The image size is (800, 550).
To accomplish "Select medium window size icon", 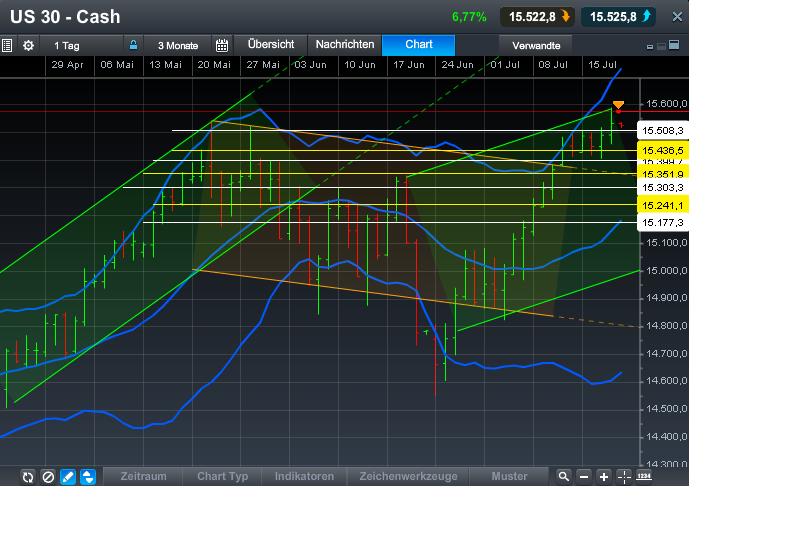I will click(x=661, y=46).
